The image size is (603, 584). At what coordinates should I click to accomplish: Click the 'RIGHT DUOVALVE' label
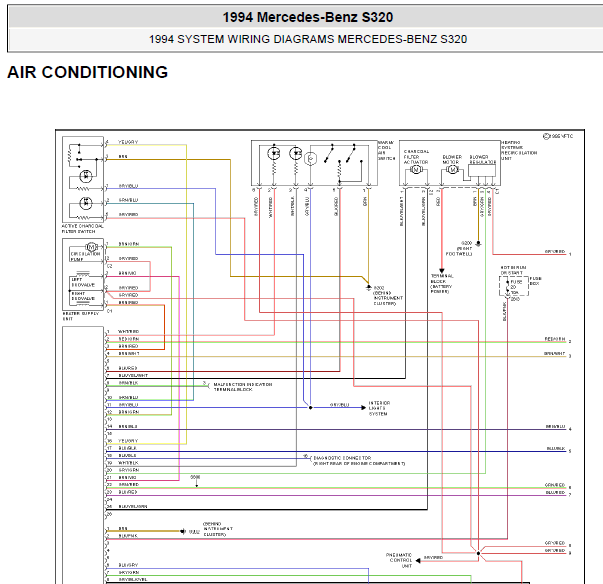coord(83,296)
